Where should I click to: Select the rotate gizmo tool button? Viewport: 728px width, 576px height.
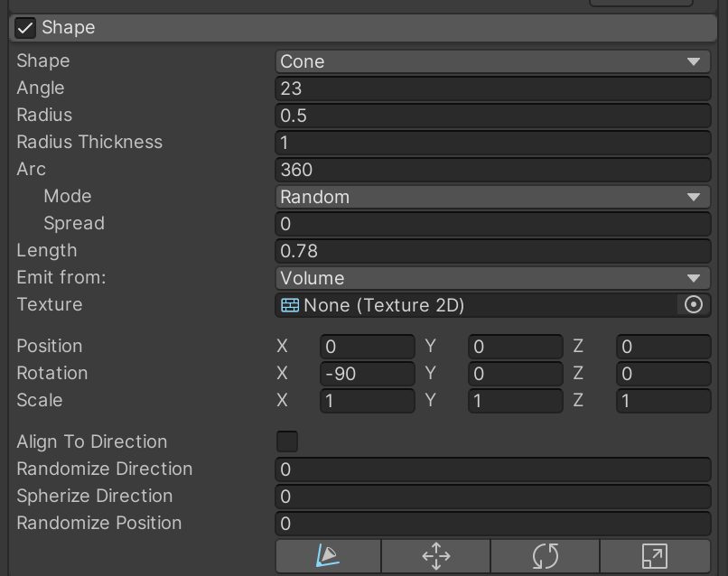(x=545, y=555)
